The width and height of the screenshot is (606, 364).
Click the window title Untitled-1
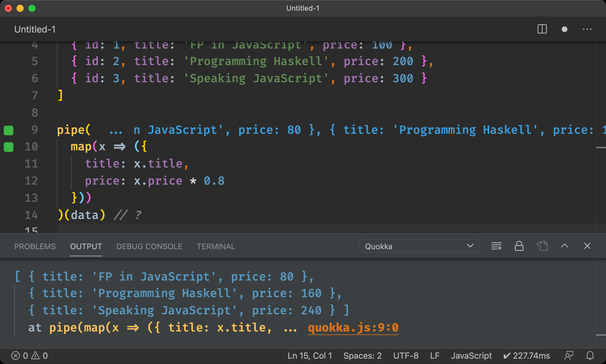pos(303,8)
